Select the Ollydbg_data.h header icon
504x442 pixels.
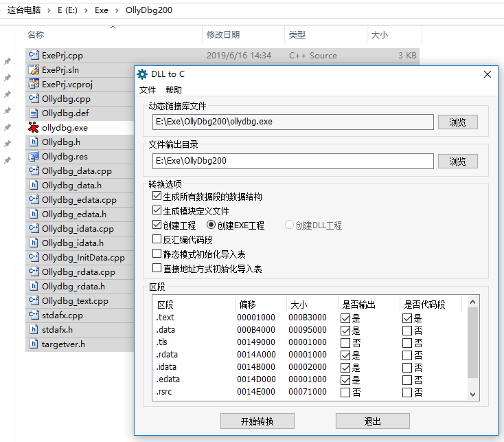[x=34, y=186]
